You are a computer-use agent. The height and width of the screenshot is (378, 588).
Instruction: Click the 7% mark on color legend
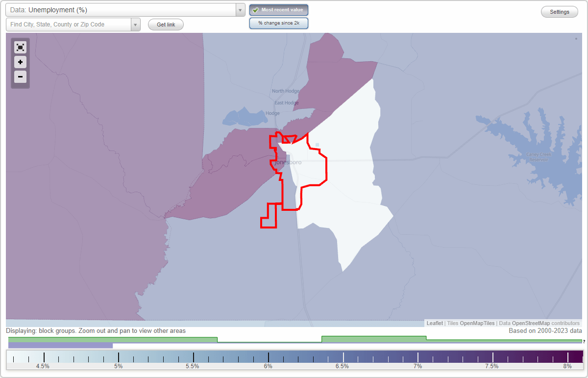417,366
